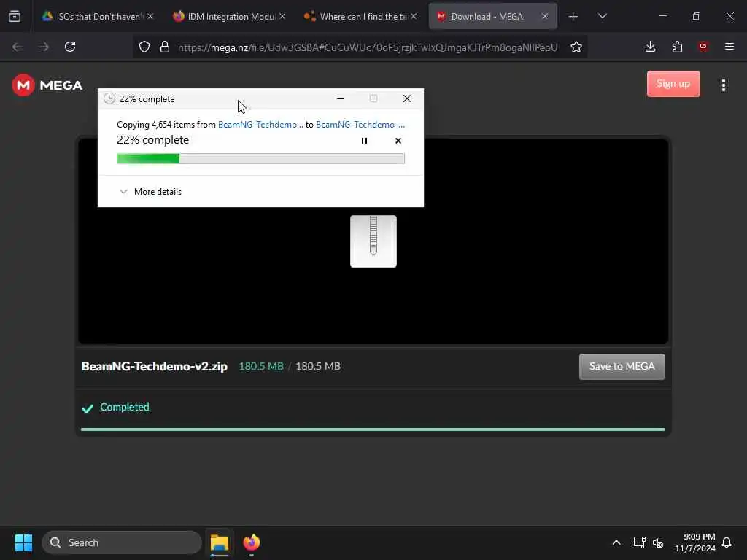Click the site security padlock icon
747x560 pixels.
click(165, 47)
